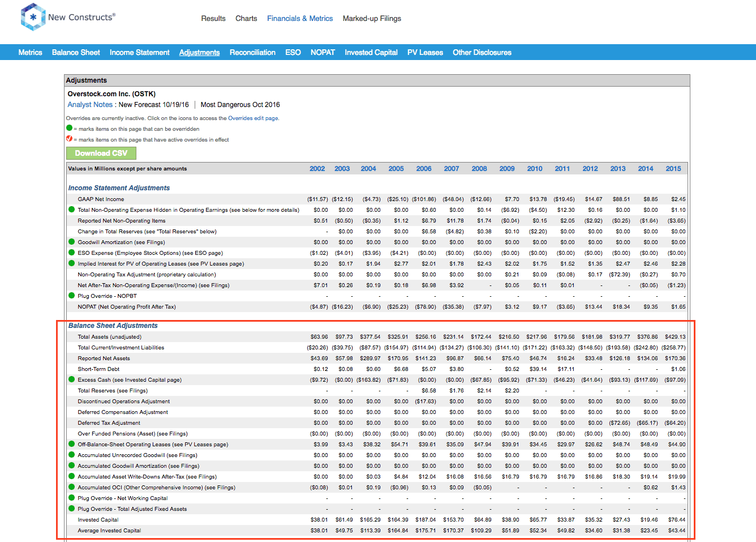Image resolution: width=756 pixels, height=542 pixels.
Task: Click the Income Statement Adjustments heading
Action: pos(119,188)
